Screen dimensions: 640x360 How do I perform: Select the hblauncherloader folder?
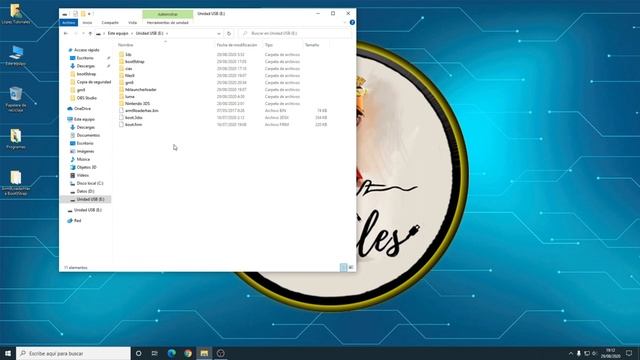tap(140, 89)
